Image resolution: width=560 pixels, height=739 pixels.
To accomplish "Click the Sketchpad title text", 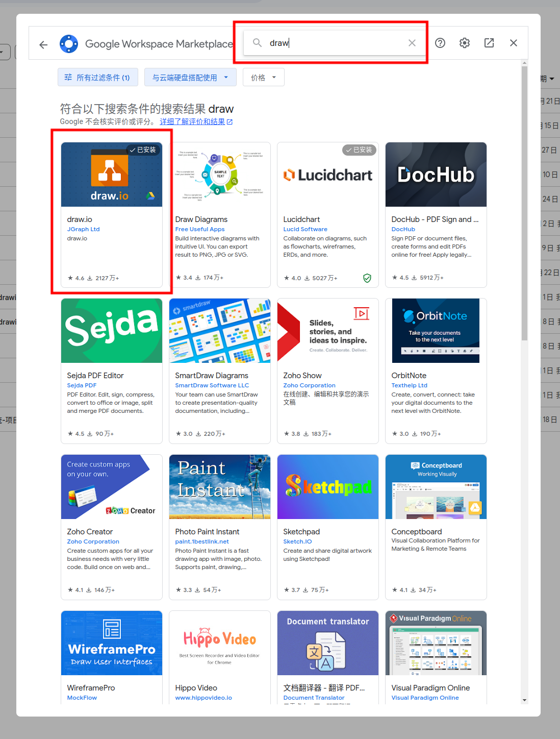I will 301,532.
